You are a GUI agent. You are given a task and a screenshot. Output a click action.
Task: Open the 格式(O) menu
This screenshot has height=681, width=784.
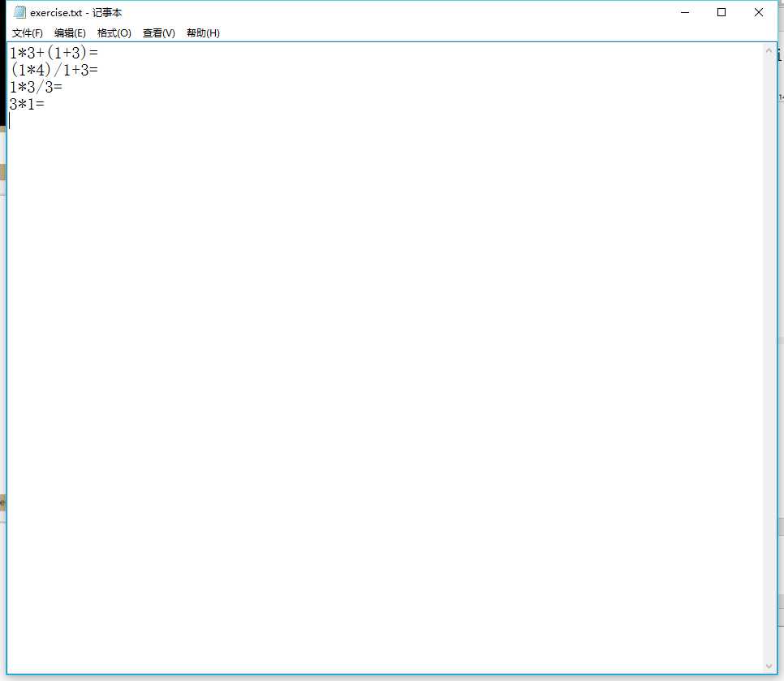[114, 33]
